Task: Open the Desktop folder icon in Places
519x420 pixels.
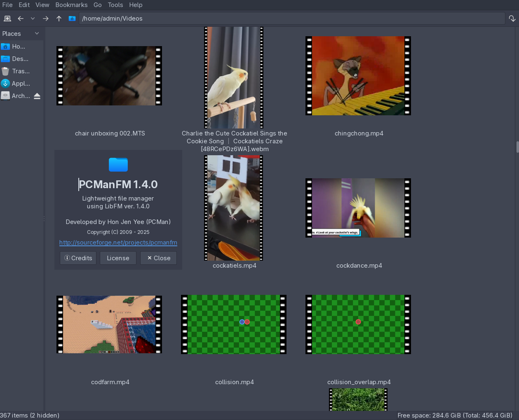Action: point(5,59)
